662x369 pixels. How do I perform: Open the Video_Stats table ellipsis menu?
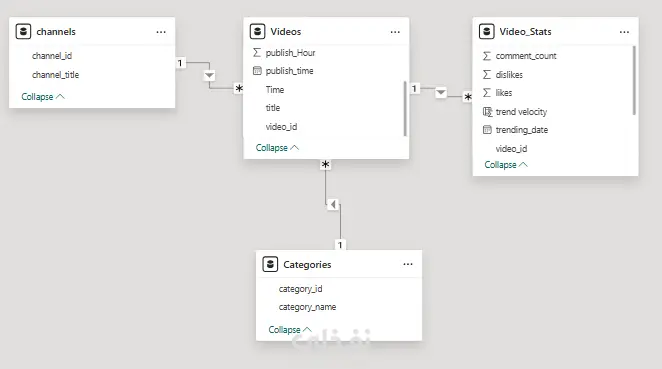pos(624,32)
